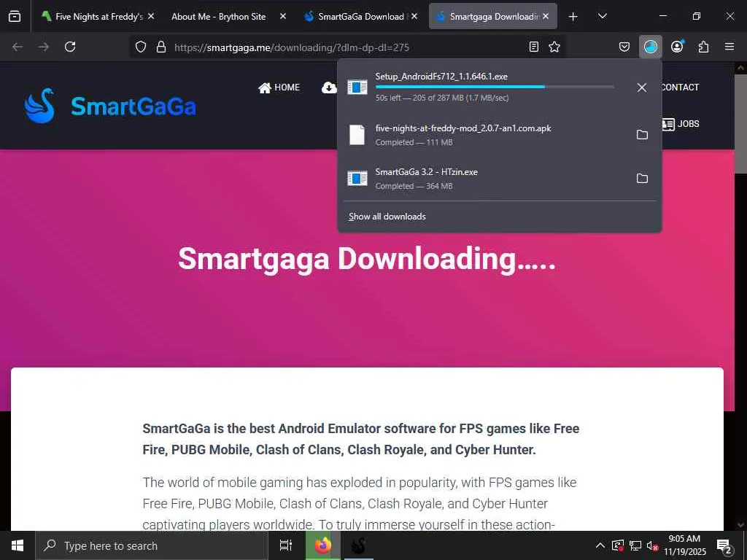Open the extensions puzzle icon

click(703, 47)
